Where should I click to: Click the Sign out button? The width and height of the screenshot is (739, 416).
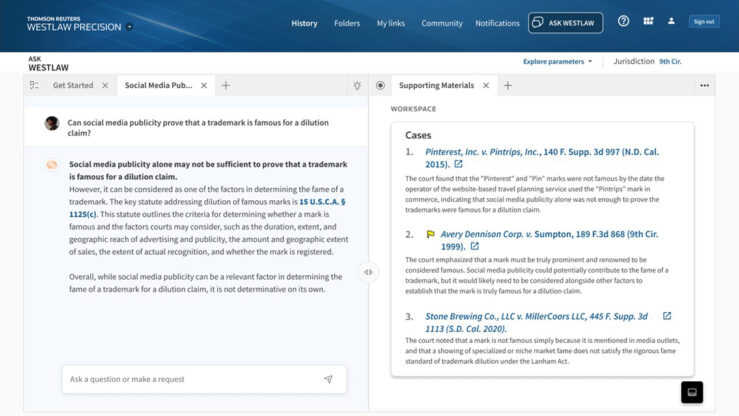(704, 22)
